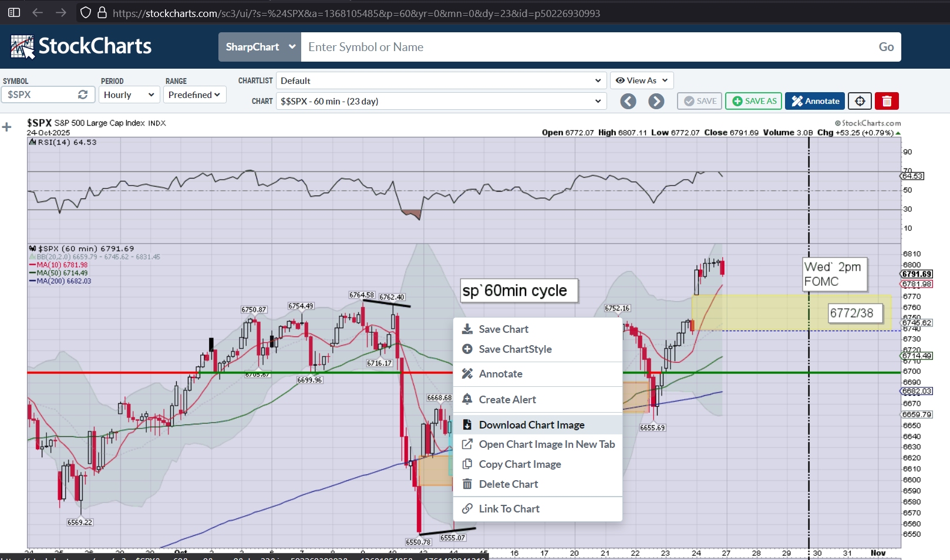Image resolution: width=950 pixels, height=560 pixels.
Task: Click the Enter Symbol or Name field
Action: (x=587, y=47)
